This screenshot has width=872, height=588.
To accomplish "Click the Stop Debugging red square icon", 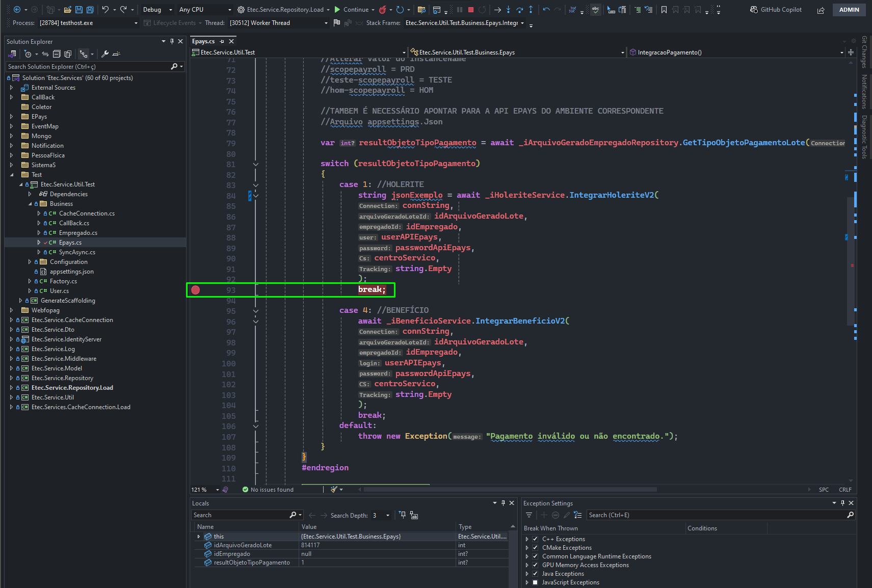I will tap(471, 10).
